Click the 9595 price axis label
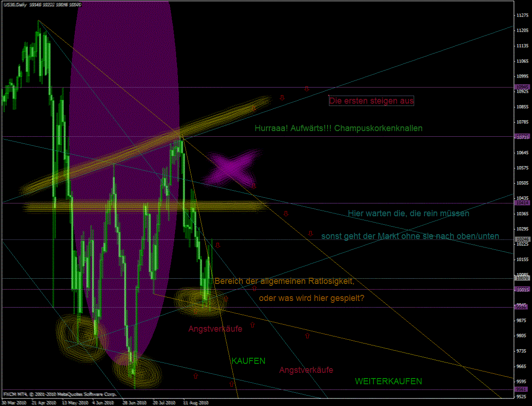The image size is (532, 406). 523,381
